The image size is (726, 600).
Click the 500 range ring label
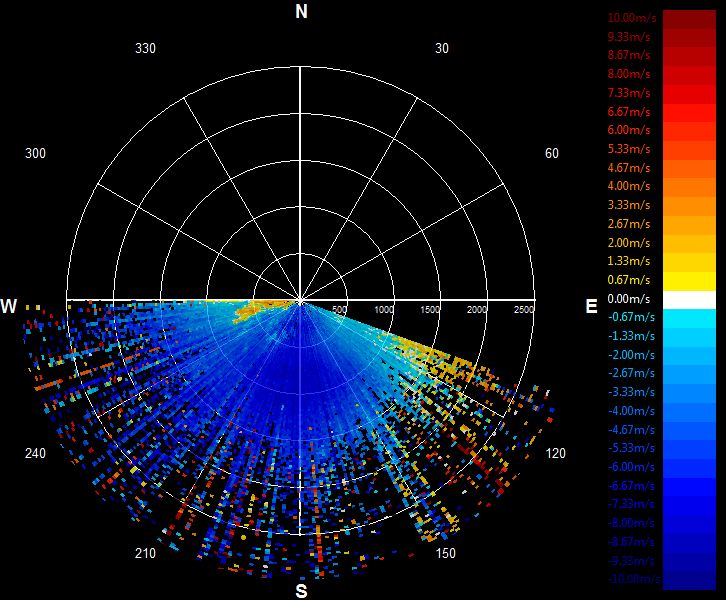339,310
